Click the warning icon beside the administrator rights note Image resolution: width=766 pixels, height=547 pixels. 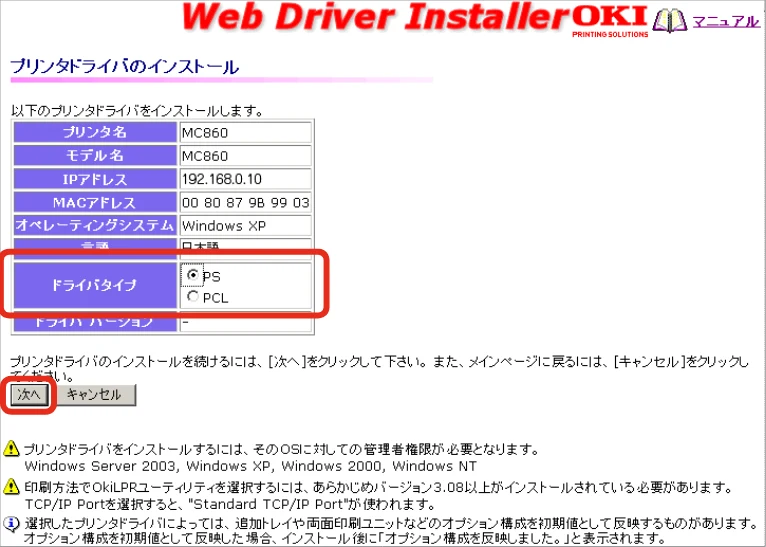point(11,448)
